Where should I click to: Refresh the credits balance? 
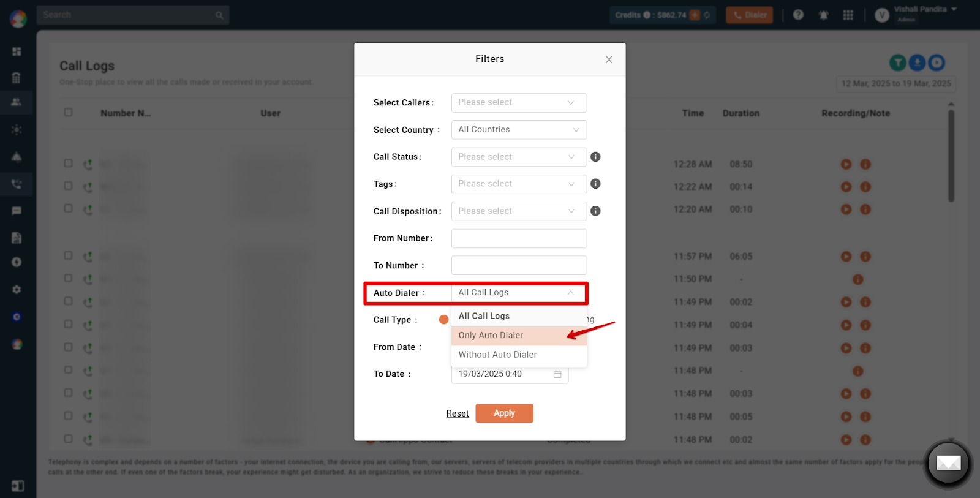click(x=707, y=15)
